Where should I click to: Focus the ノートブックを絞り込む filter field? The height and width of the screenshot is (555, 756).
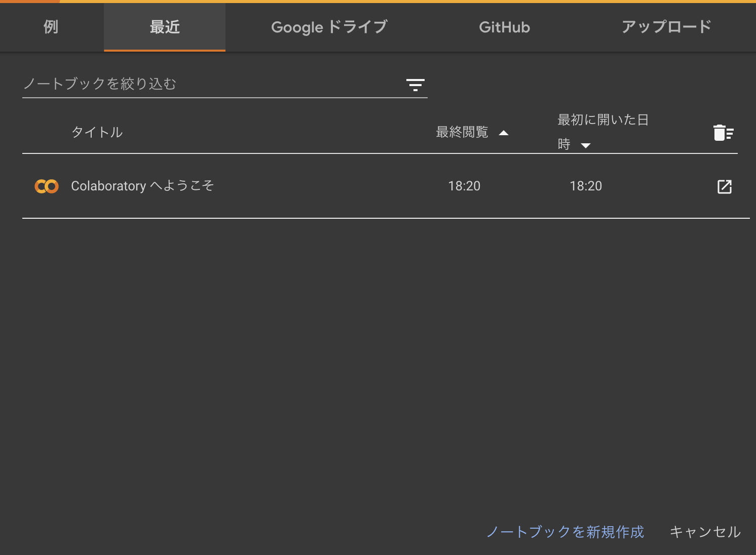[213, 84]
